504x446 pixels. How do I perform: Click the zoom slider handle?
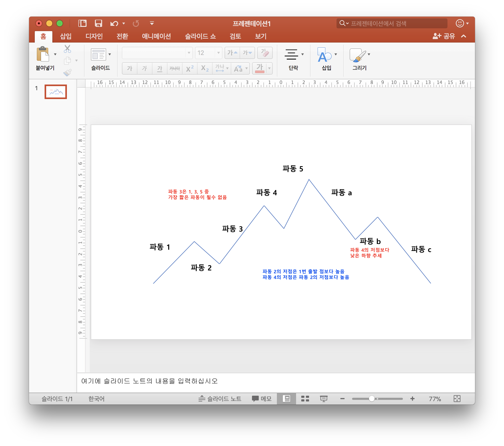(x=372, y=399)
